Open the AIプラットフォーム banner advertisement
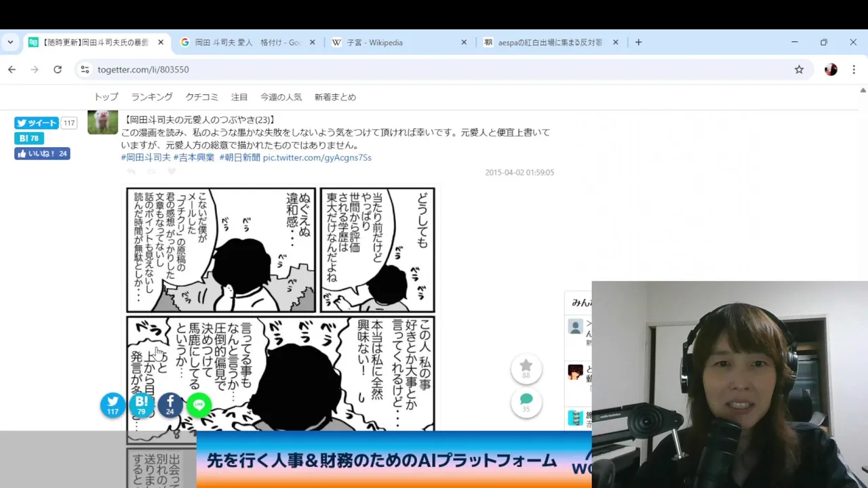Image resolution: width=868 pixels, height=488 pixels. [394, 460]
